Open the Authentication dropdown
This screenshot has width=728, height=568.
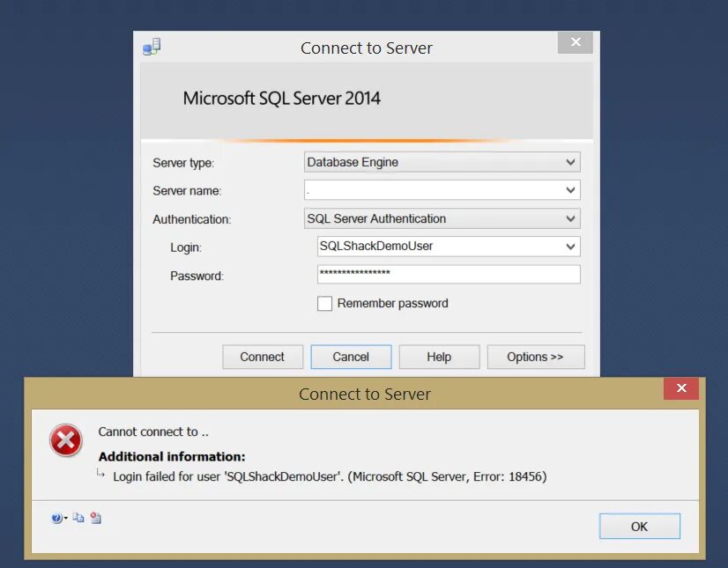(x=442, y=218)
